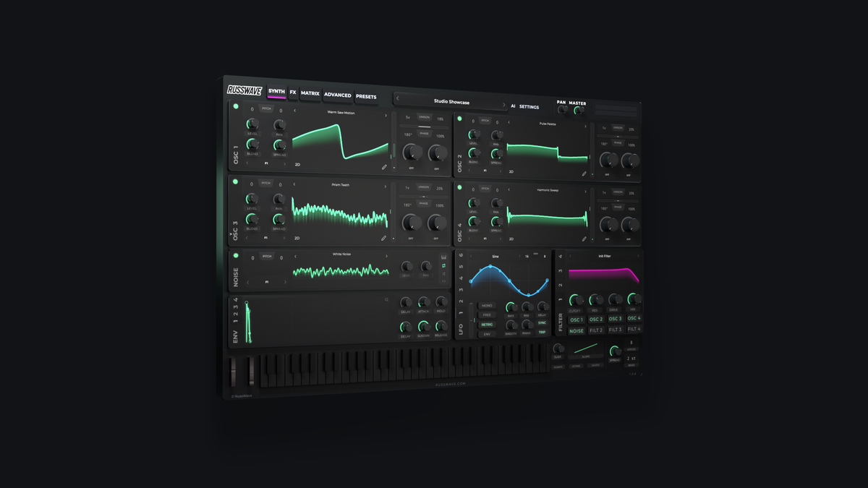
Task: Click the envelope Attack knob
Action: click(423, 303)
